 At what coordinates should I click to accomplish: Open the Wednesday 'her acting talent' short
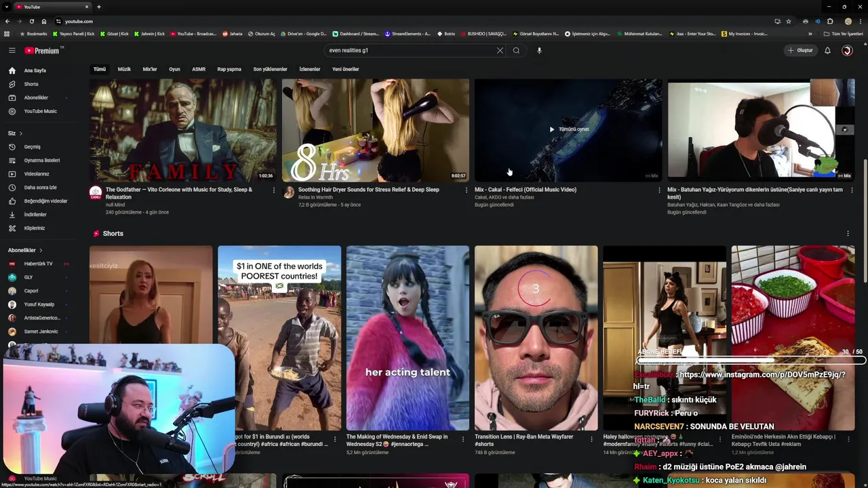pos(408,338)
